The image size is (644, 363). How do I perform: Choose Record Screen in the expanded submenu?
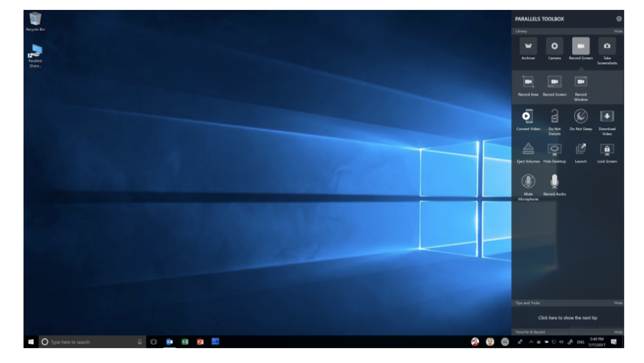[554, 86]
